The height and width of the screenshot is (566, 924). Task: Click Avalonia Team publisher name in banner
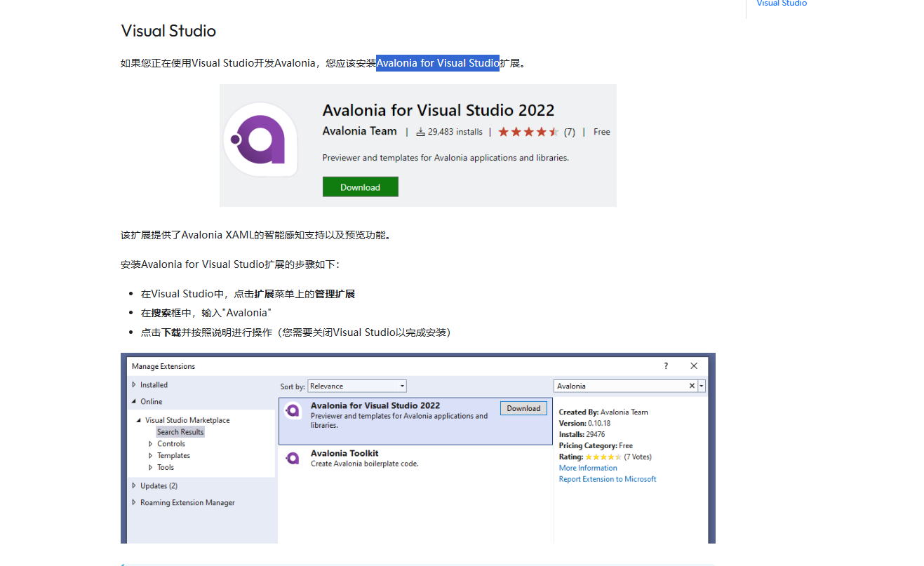point(360,131)
